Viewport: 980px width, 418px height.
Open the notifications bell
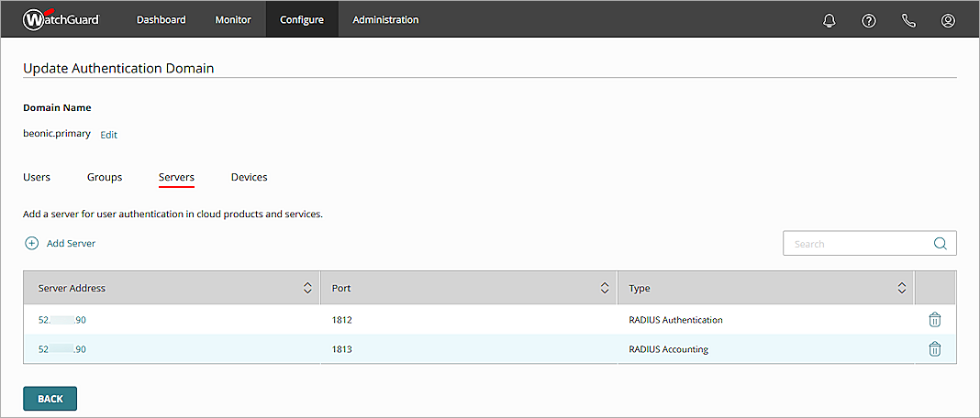pyautogui.click(x=830, y=20)
